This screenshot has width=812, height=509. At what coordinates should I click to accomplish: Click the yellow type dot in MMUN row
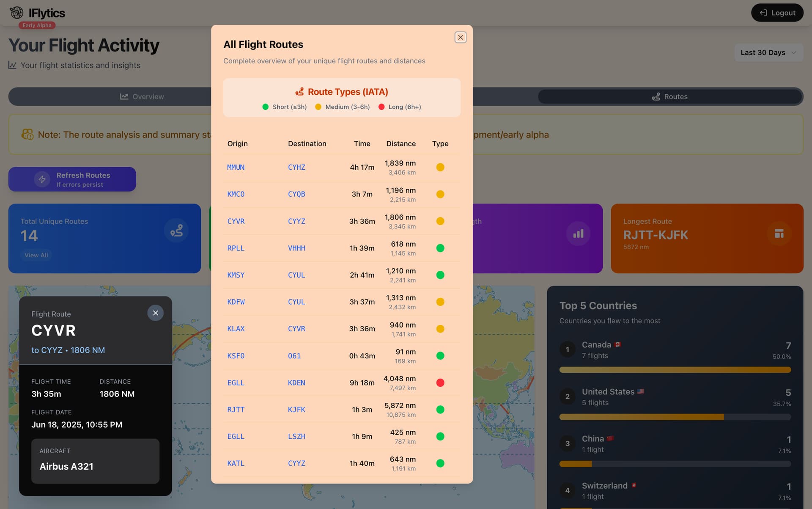coord(440,167)
